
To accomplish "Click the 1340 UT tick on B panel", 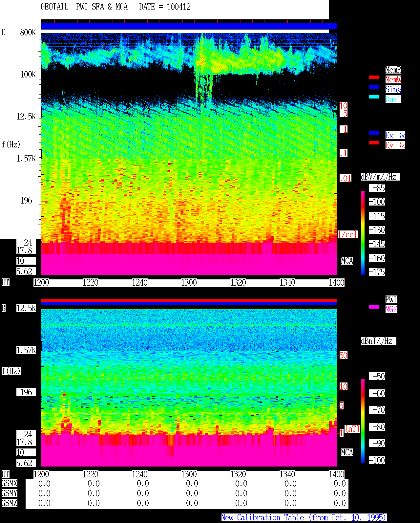I will 287,474.
